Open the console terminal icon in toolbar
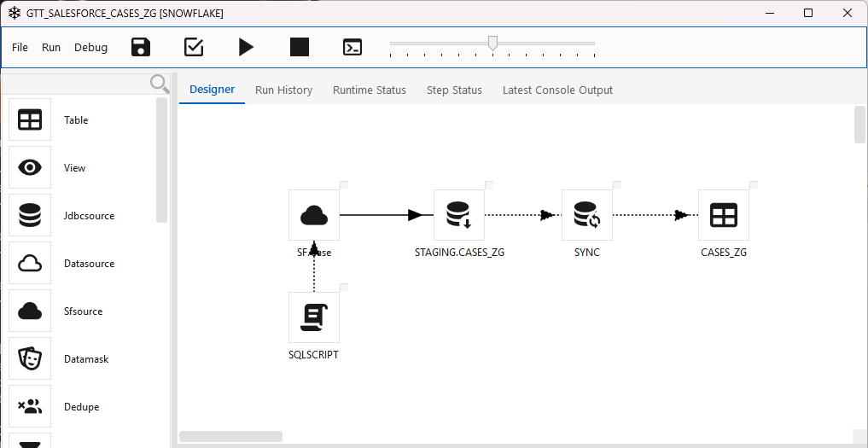Viewport: 868px width, 448px height. (352, 47)
